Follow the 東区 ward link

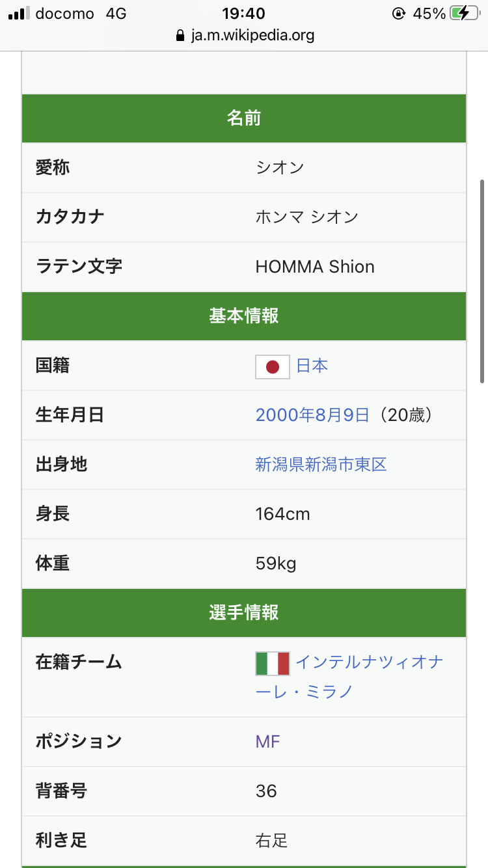pyautogui.click(x=370, y=465)
